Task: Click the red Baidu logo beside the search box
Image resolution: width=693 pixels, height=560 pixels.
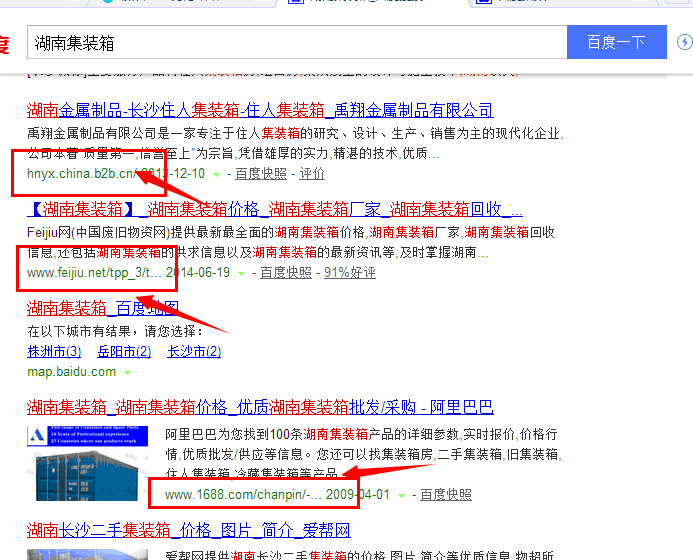Action: 4,45
